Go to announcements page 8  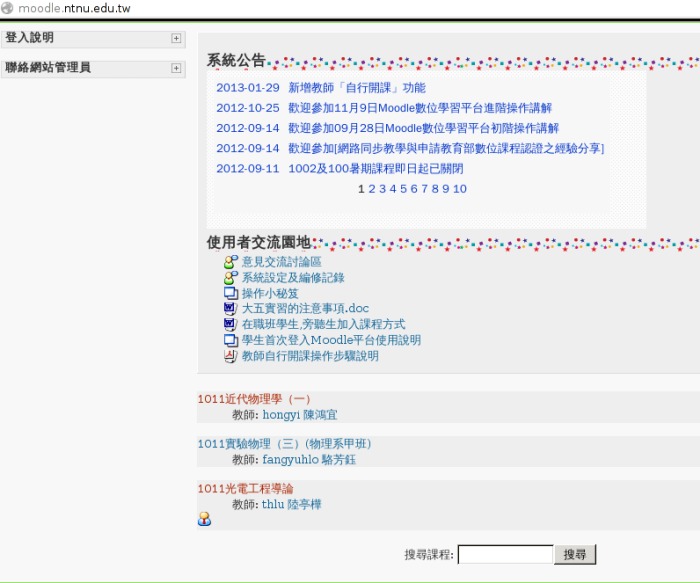[435, 189]
